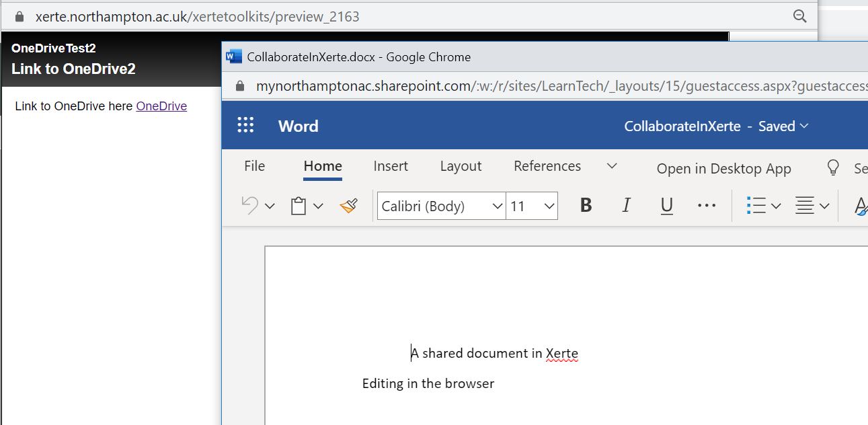Toggle Bold formatting
This screenshot has height=425, width=868.
(586, 206)
